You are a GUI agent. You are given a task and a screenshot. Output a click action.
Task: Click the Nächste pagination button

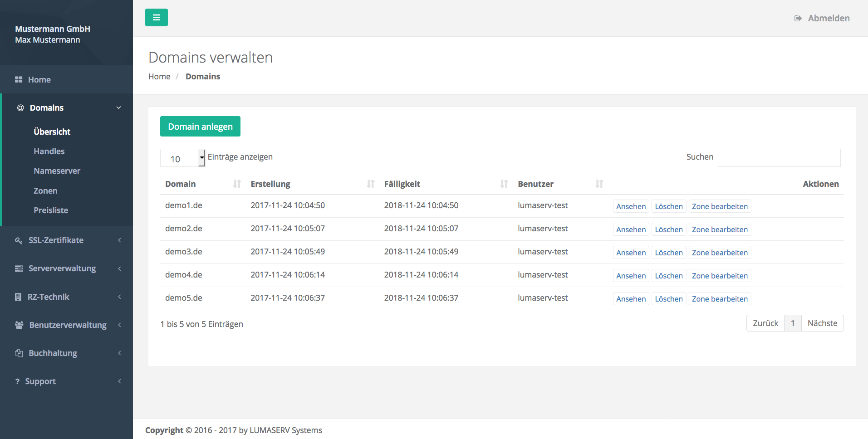(x=822, y=323)
